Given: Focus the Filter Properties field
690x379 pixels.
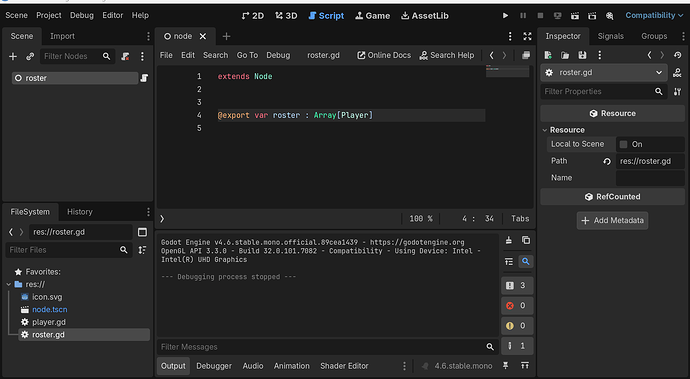Looking at the screenshot, I should 604,92.
